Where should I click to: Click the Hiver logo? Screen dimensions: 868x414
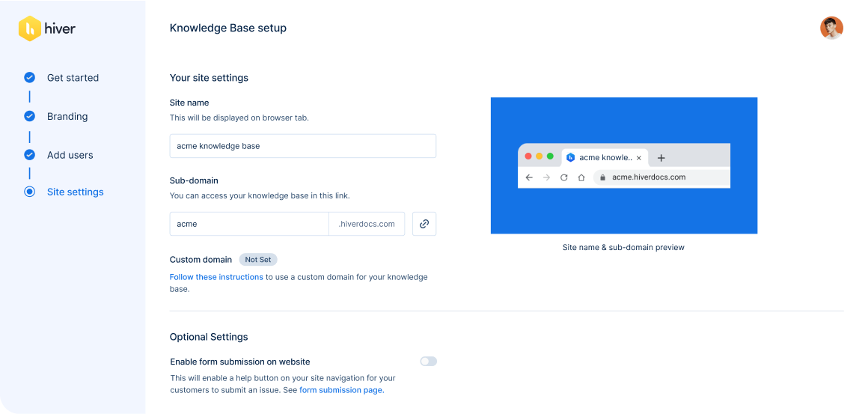coord(46,28)
